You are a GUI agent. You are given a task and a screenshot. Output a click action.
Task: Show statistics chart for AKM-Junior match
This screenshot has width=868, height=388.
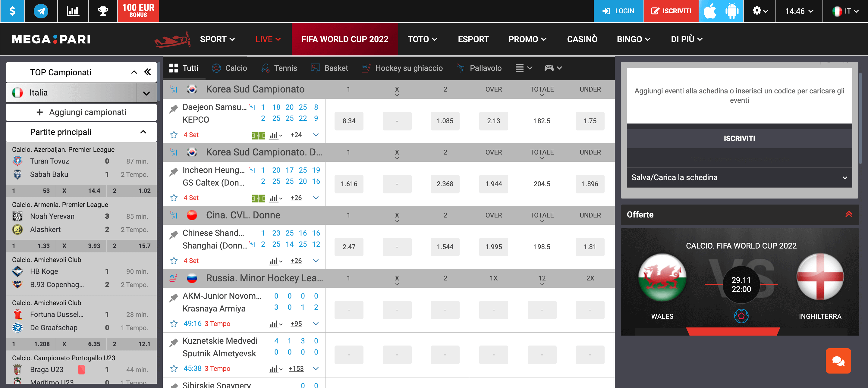(x=276, y=324)
